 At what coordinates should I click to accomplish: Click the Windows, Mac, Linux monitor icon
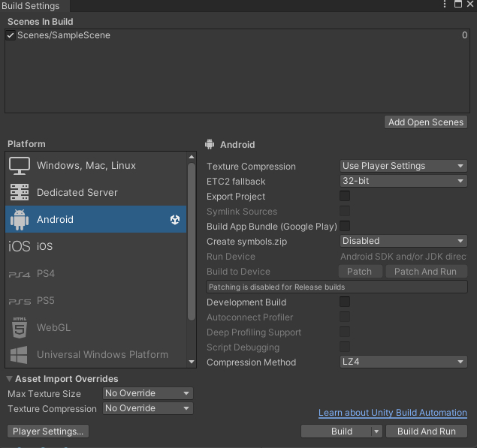click(20, 166)
